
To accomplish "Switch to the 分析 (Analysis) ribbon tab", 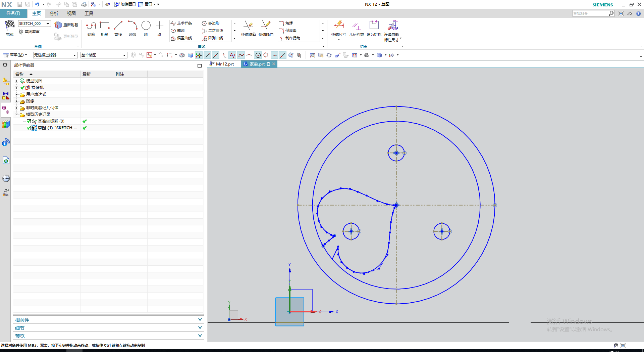I will click(54, 13).
